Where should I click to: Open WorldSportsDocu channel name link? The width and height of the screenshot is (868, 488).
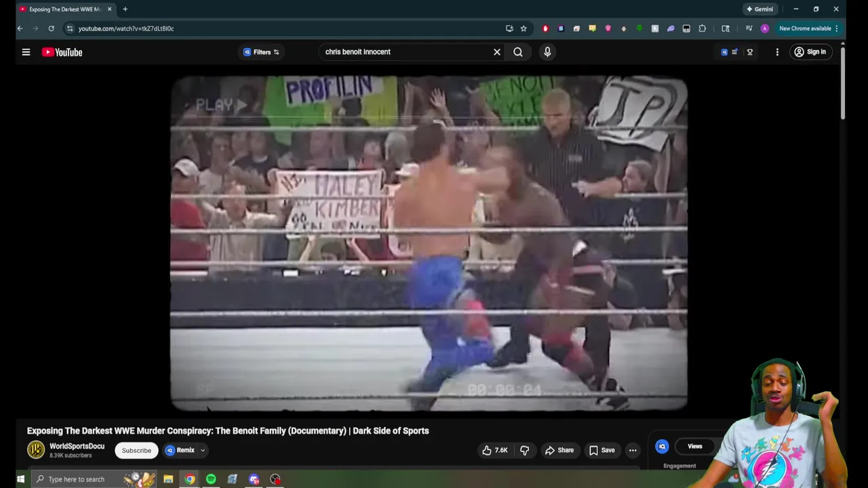pyautogui.click(x=77, y=446)
